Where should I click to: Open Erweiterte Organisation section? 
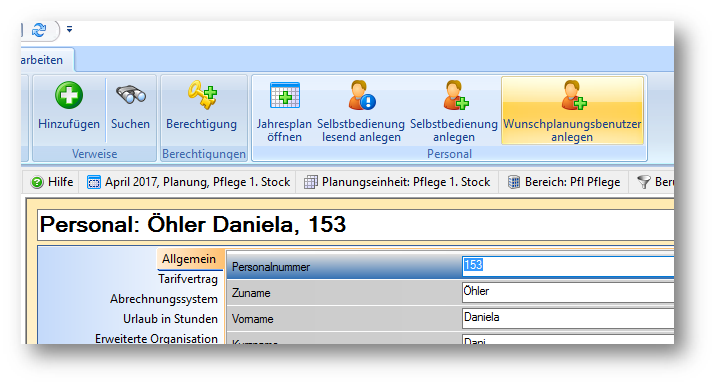[x=156, y=338]
